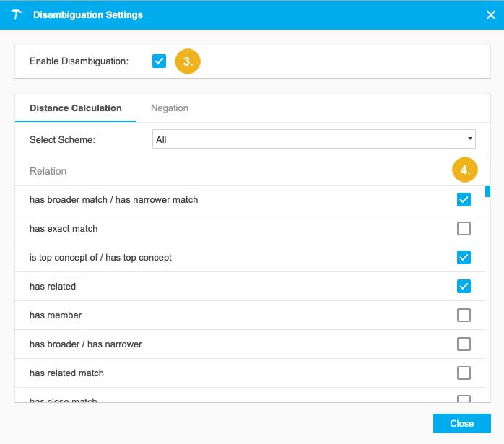This screenshot has width=504, height=444.
Task: Switch to the Distance Calculation tab
Action: (x=76, y=108)
